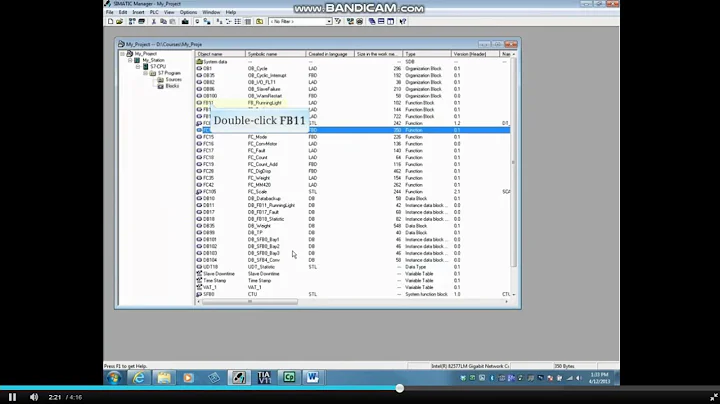The height and width of the screenshot is (404, 720).
Task: Click the horizontal scrollbar thumb in block list
Action: 250,302
